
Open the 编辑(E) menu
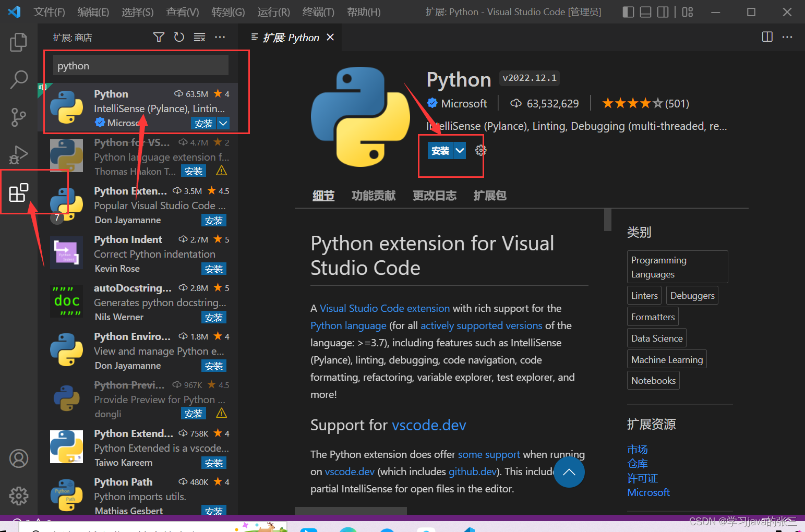[x=93, y=12]
